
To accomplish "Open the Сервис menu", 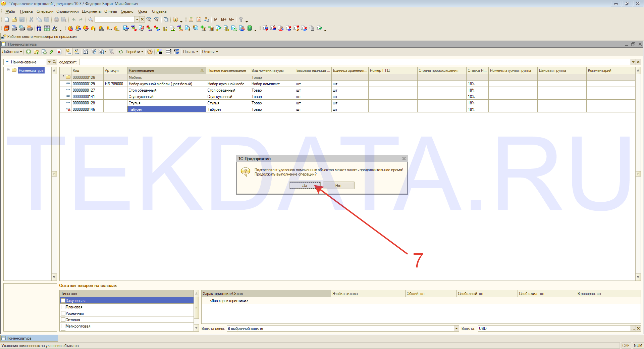I will pyautogui.click(x=127, y=11).
